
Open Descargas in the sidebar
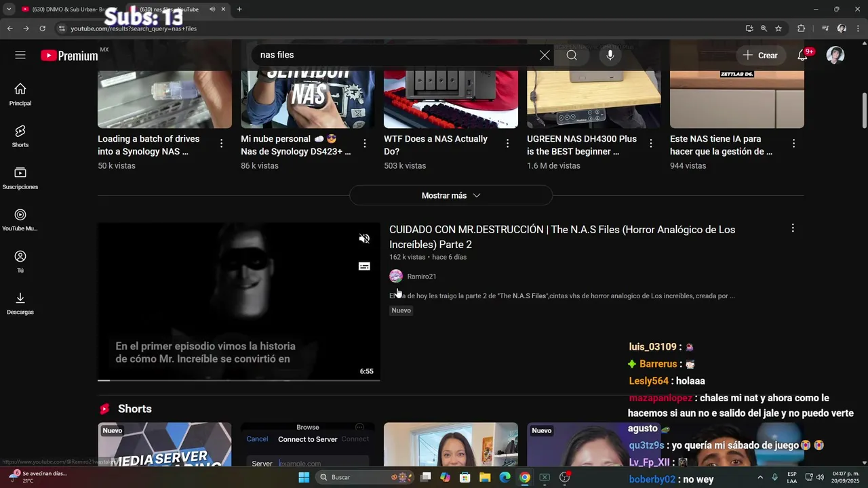point(20,303)
